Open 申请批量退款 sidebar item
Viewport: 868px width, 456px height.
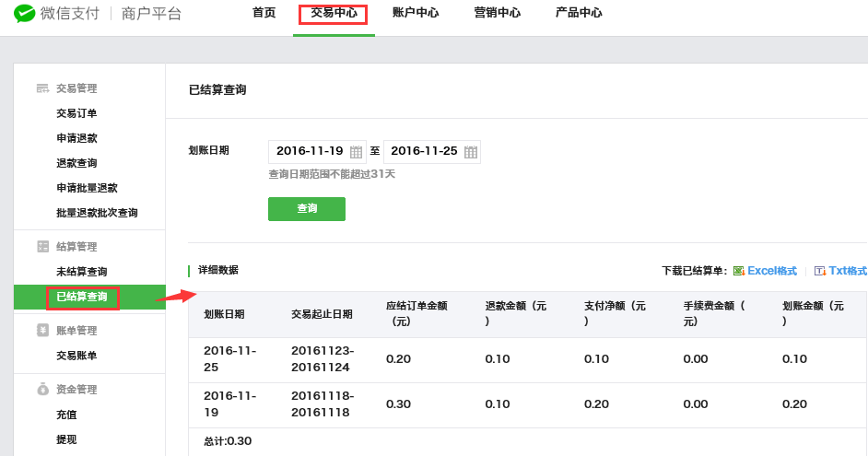click(87, 188)
